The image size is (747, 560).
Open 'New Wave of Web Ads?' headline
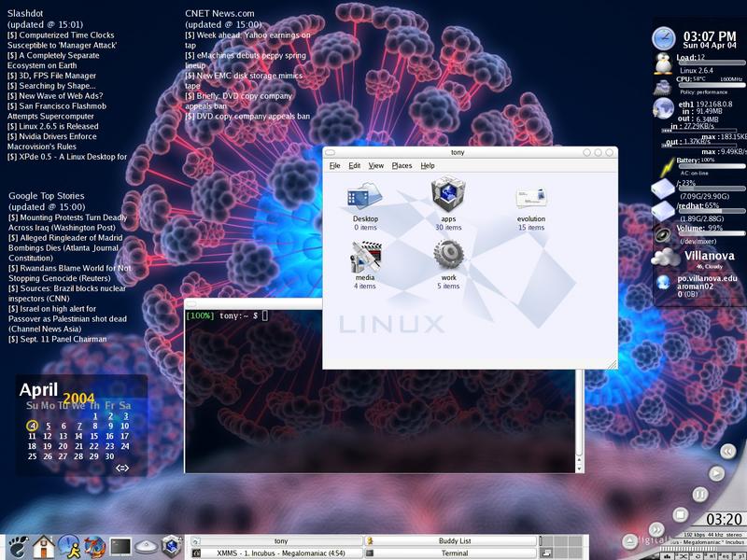click(55, 96)
